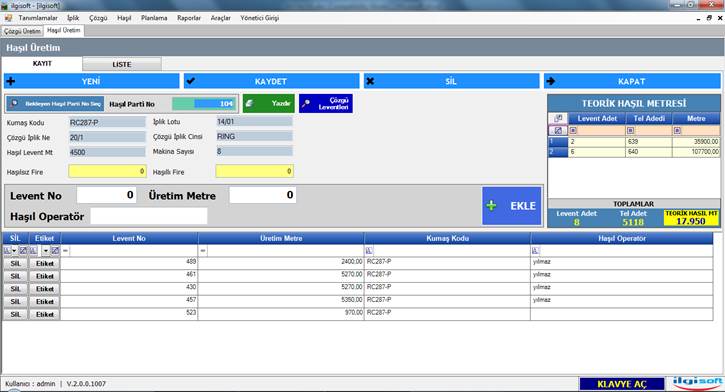The height and width of the screenshot is (392, 725).
Task: Click Etiket button for Levent 461 row
Action: point(45,276)
